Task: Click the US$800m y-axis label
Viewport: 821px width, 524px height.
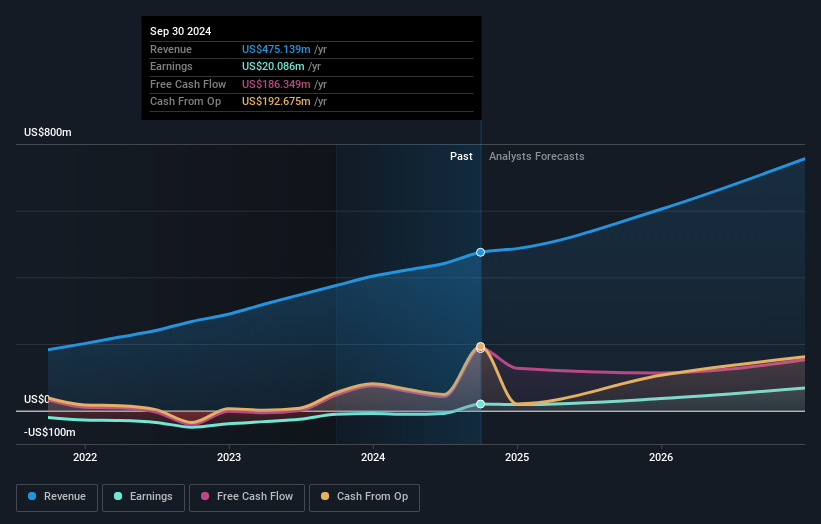Action: (x=48, y=132)
